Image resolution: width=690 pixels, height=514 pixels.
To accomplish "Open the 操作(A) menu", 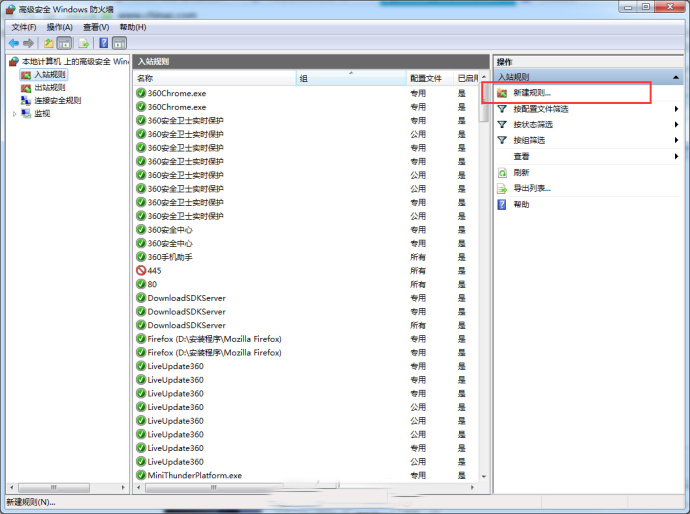I will [x=61, y=27].
